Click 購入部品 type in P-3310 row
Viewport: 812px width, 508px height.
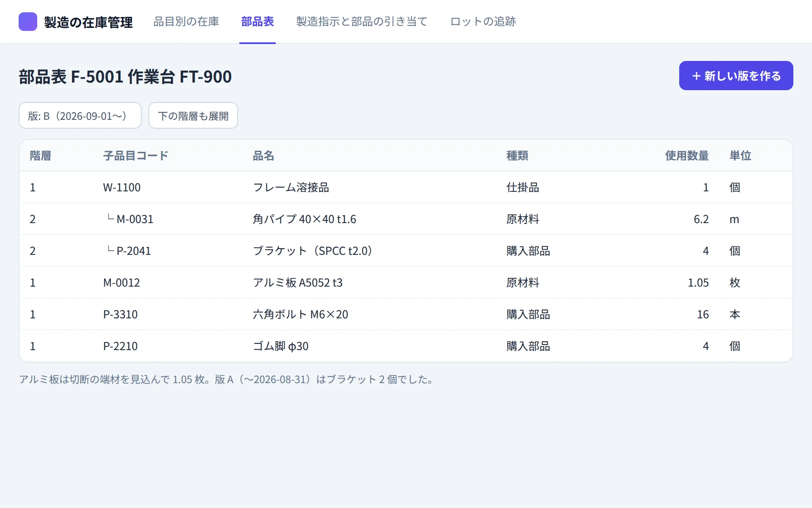tap(528, 315)
